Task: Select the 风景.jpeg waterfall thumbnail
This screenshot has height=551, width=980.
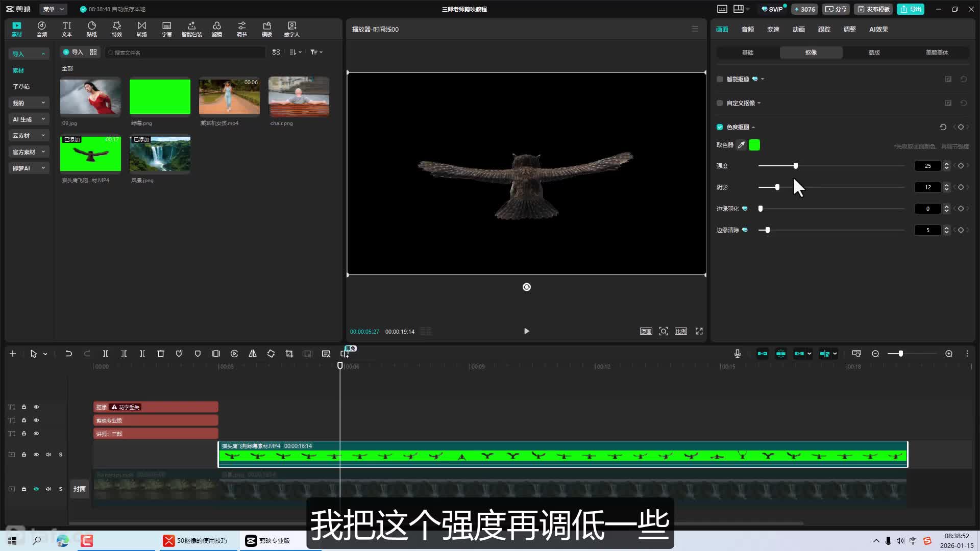Action: click(160, 154)
